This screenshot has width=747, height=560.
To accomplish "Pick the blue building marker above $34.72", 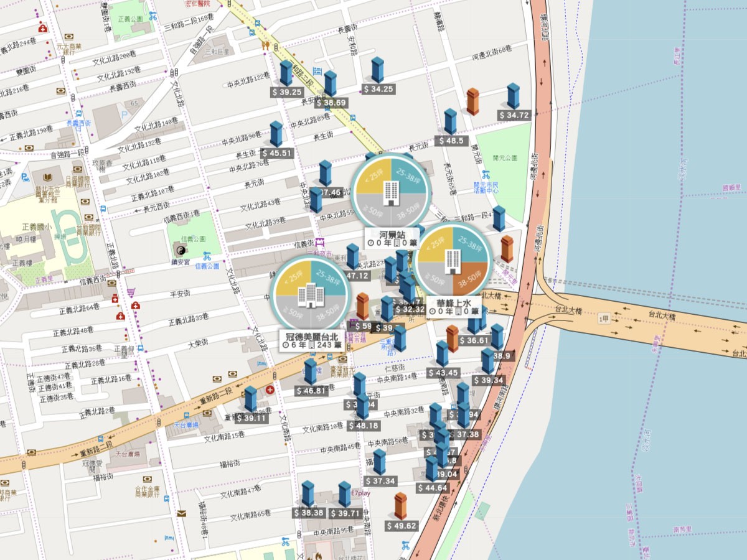I will click(514, 96).
